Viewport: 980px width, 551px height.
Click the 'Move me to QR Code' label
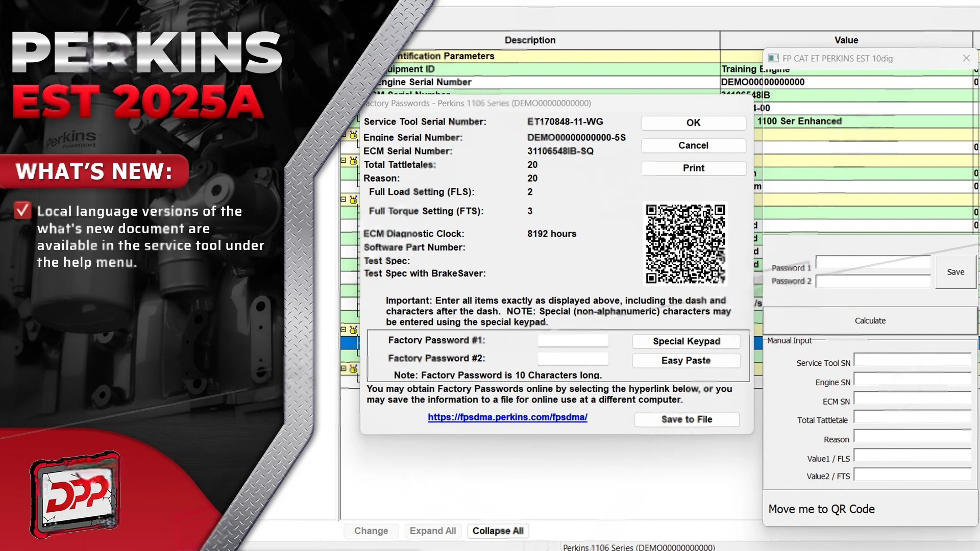tap(821, 509)
